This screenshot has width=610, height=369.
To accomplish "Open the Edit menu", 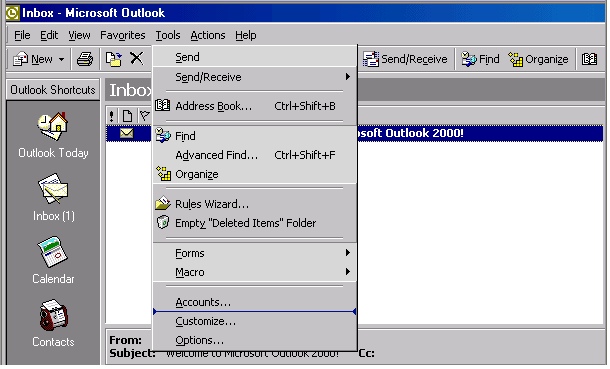I will pyautogui.click(x=49, y=35).
